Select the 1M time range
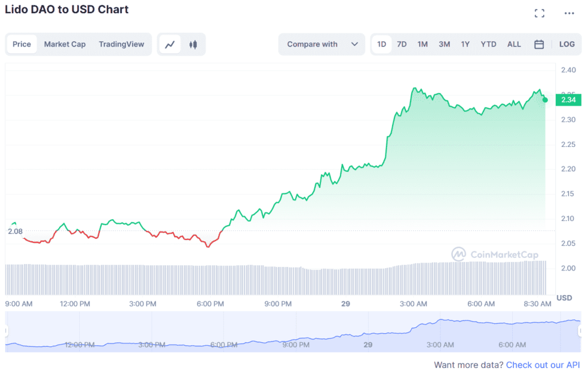The image size is (588, 375). coord(423,44)
